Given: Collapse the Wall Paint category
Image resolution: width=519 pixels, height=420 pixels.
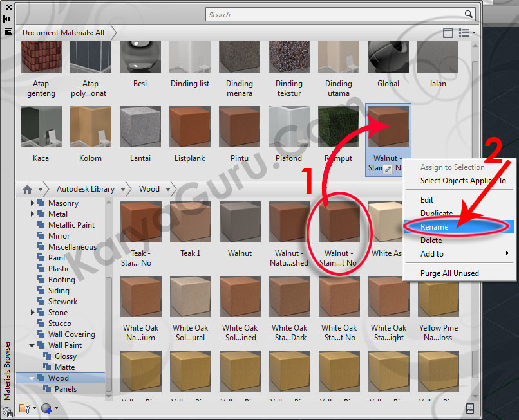Looking at the screenshot, I should 33,345.
